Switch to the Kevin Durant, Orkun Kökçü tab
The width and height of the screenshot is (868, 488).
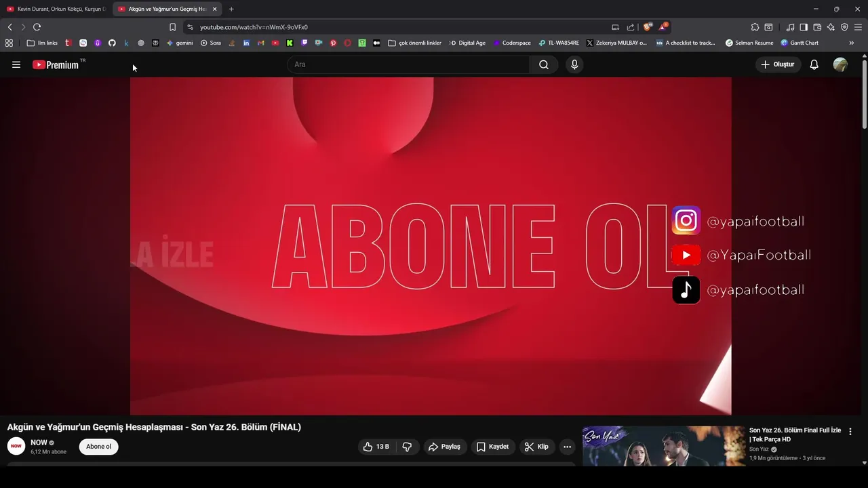tap(56, 9)
